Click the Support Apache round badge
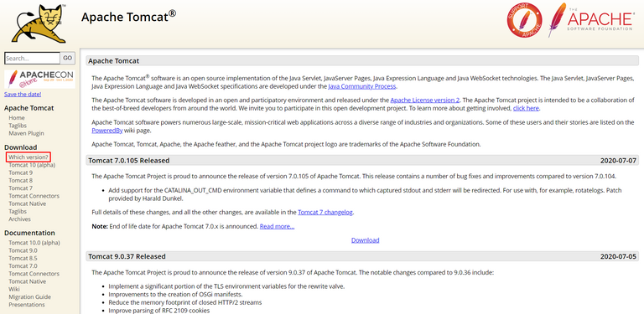644x314 pixels. 524,20
